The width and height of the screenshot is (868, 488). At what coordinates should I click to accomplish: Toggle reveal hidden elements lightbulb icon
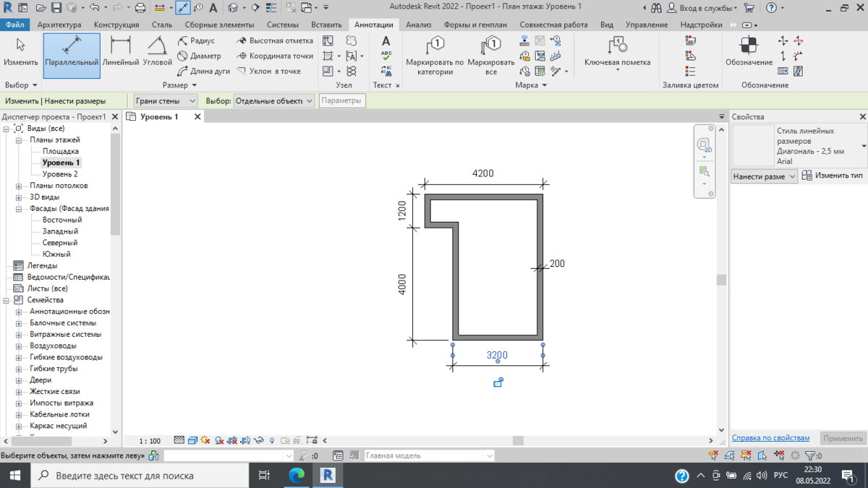272,440
